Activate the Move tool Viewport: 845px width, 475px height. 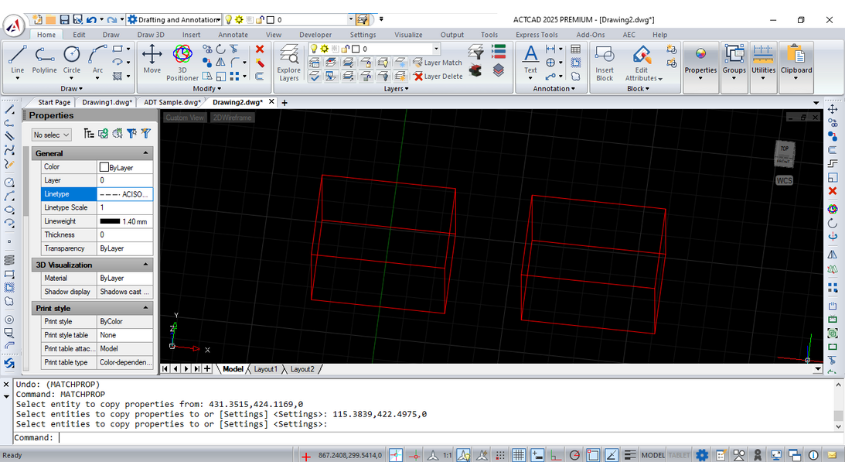point(152,59)
